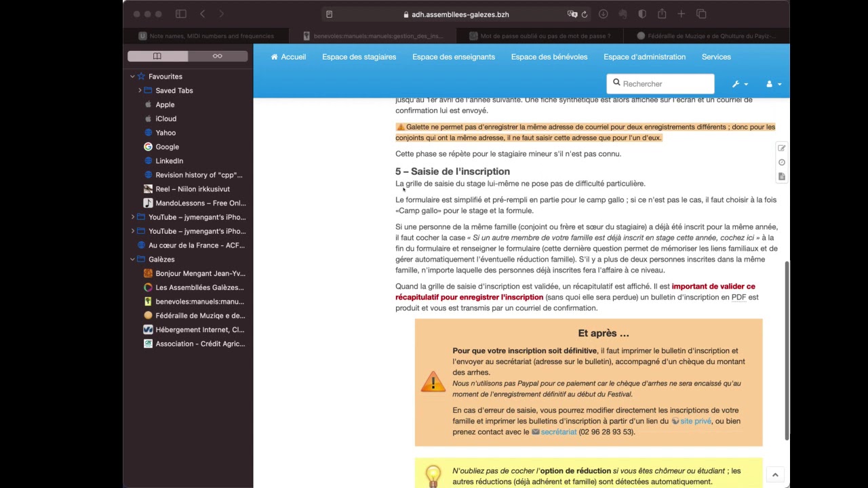Viewport: 868px width, 488px height.
Task: Open the wiki tools wrench dropdown
Action: click(x=739, y=84)
